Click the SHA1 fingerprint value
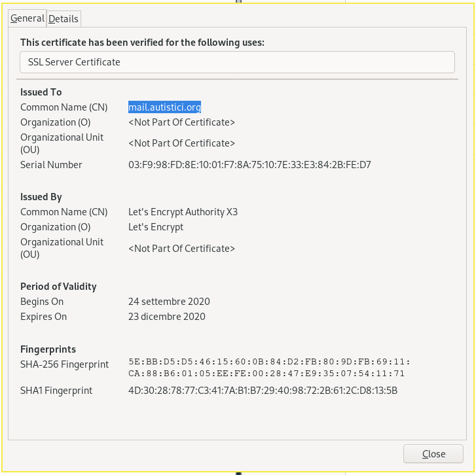This screenshot has height=475, width=476. point(263,391)
